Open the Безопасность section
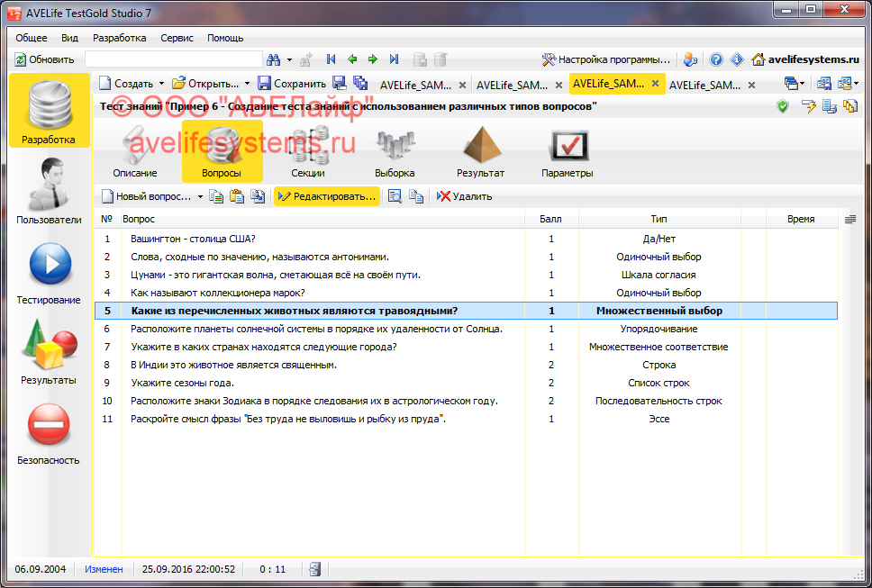This screenshot has height=588, width=872. point(49,430)
